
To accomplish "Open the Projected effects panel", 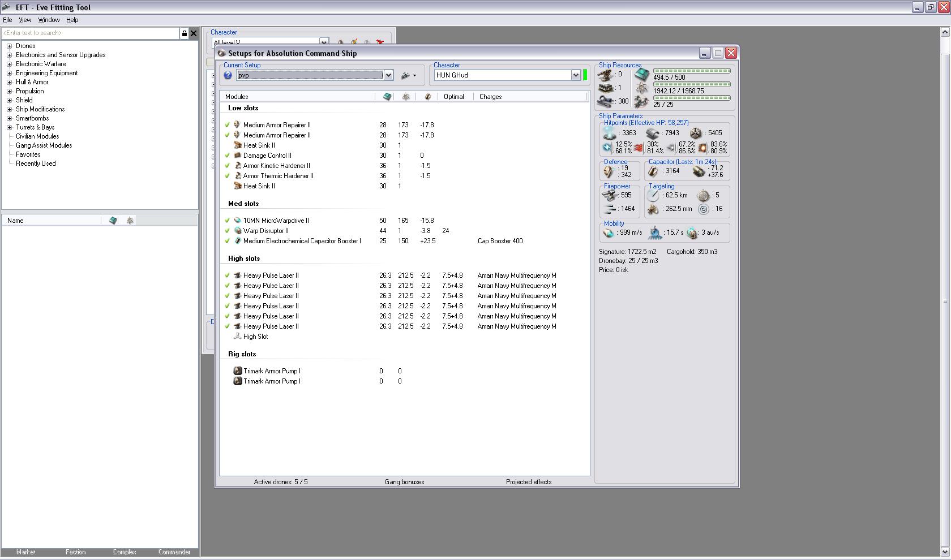I will pos(529,482).
